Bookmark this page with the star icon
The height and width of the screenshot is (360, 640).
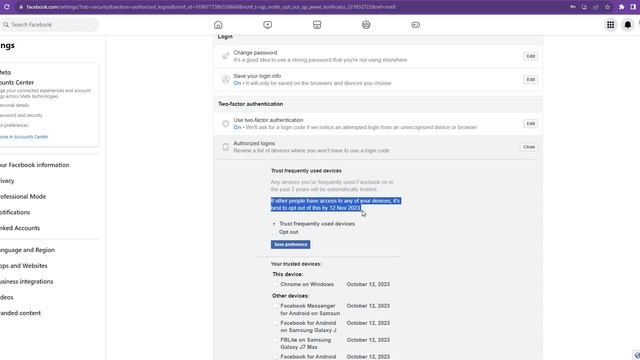(x=607, y=7)
